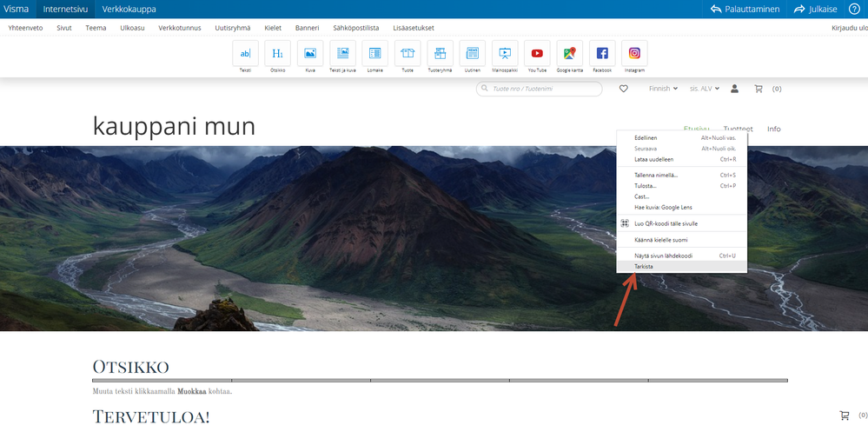This screenshot has width=868, height=425.
Task: Select Näytä sivun lähdekoodi menu entry
Action: click(x=663, y=256)
